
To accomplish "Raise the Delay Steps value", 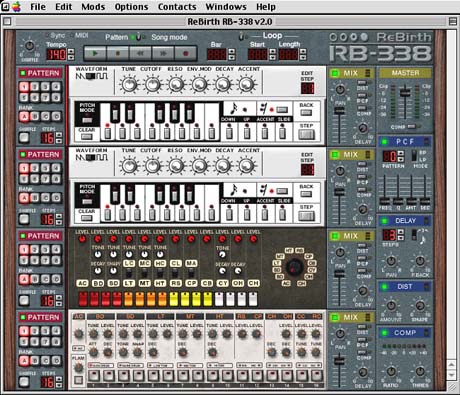I will coord(401,232).
